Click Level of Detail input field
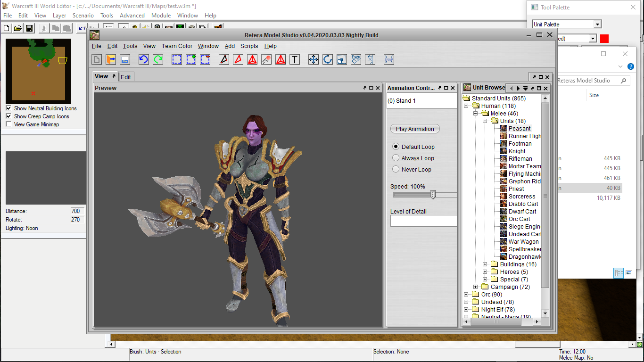Viewport: 644px width, 362px height. tap(423, 221)
